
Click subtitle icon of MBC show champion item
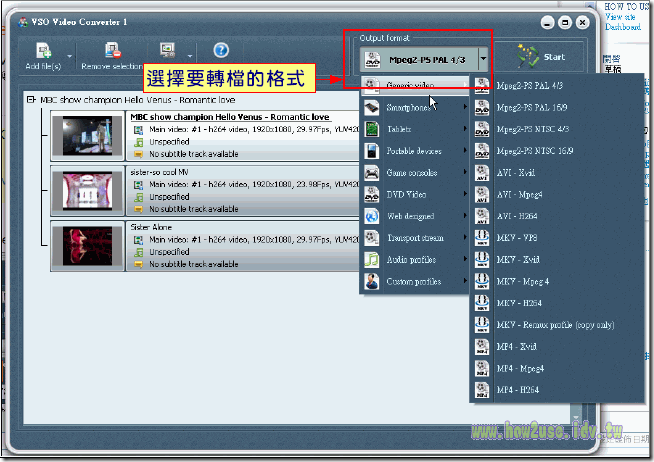(138, 154)
